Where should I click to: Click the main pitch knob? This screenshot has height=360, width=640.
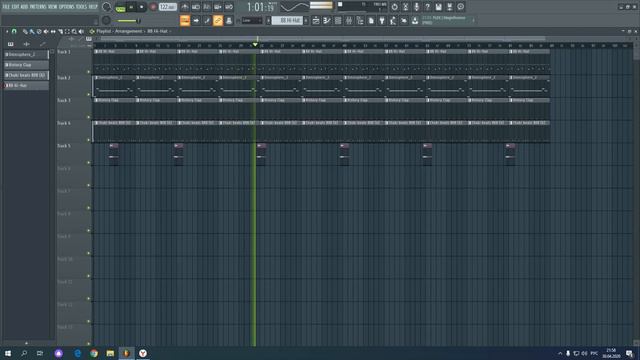click(x=106, y=20)
